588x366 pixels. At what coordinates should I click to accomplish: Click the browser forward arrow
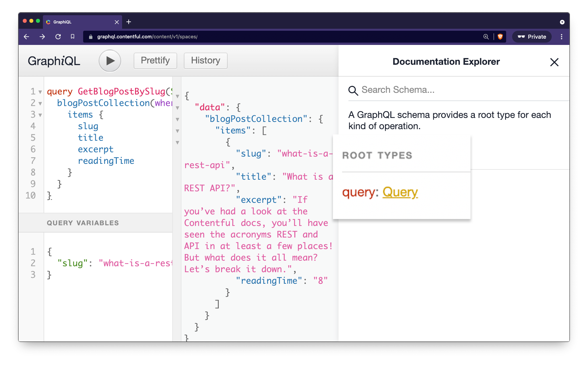pos(42,37)
